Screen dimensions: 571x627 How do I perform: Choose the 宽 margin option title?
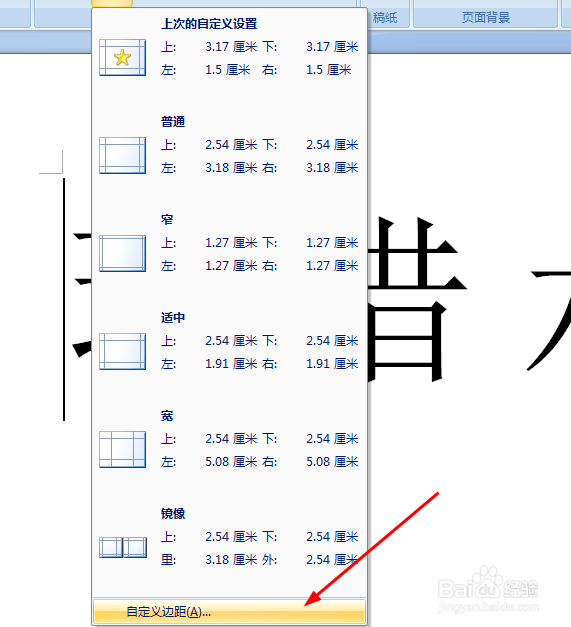[167, 416]
